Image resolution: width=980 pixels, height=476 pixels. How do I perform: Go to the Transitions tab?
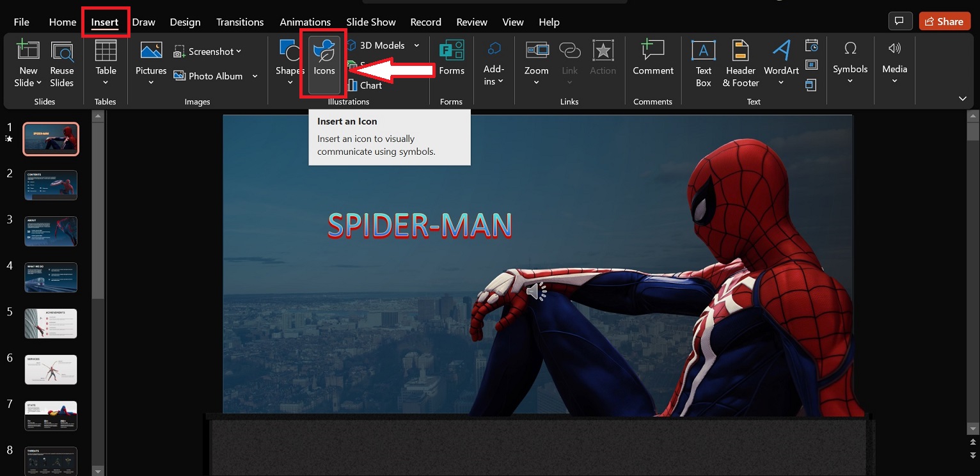[x=240, y=22]
